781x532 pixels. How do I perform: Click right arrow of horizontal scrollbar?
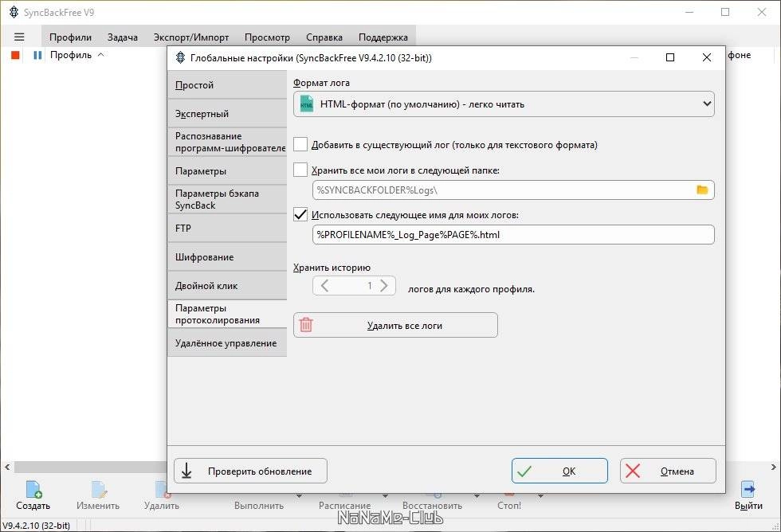[x=773, y=467]
